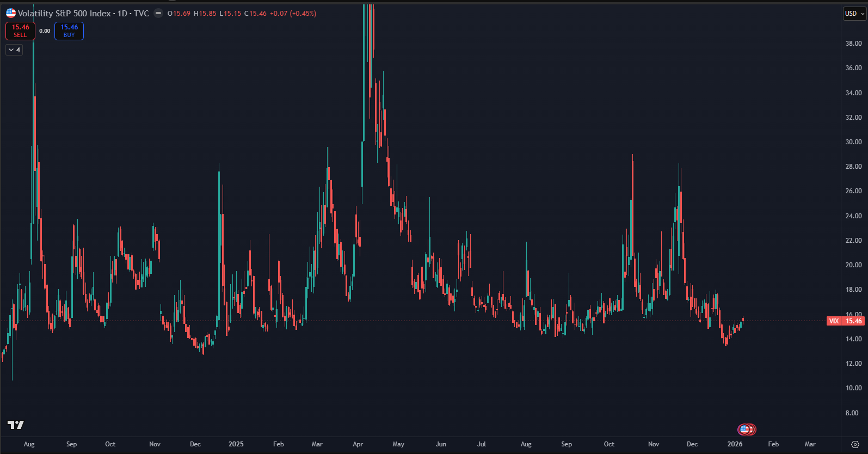Image resolution: width=868 pixels, height=454 pixels.
Task: Click the US flag icon beside the symbol title
Action: (x=11, y=13)
